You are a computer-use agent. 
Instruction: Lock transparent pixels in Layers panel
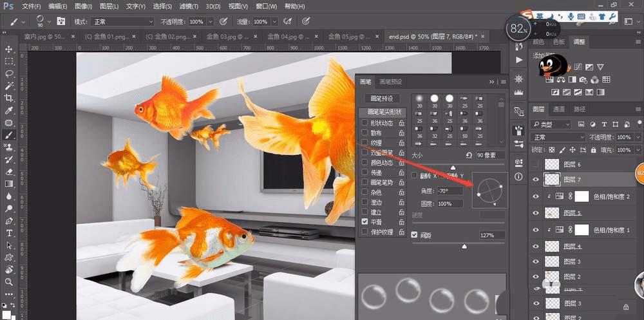pyautogui.click(x=552, y=150)
